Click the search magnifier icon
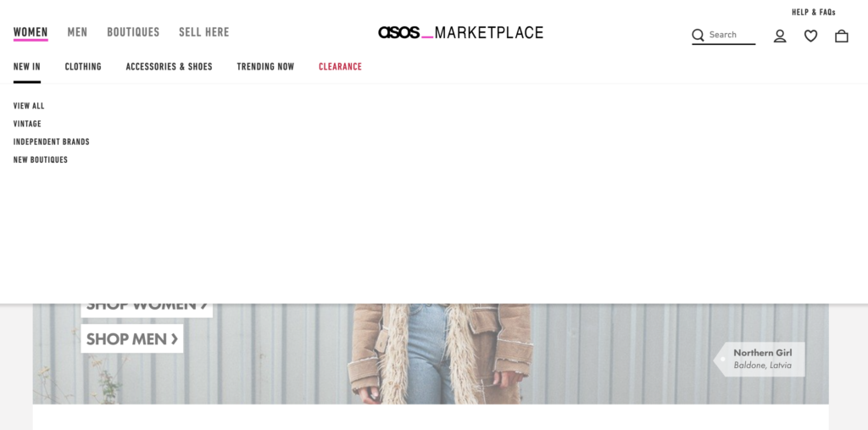The width and height of the screenshot is (868, 430). point(698,35)
